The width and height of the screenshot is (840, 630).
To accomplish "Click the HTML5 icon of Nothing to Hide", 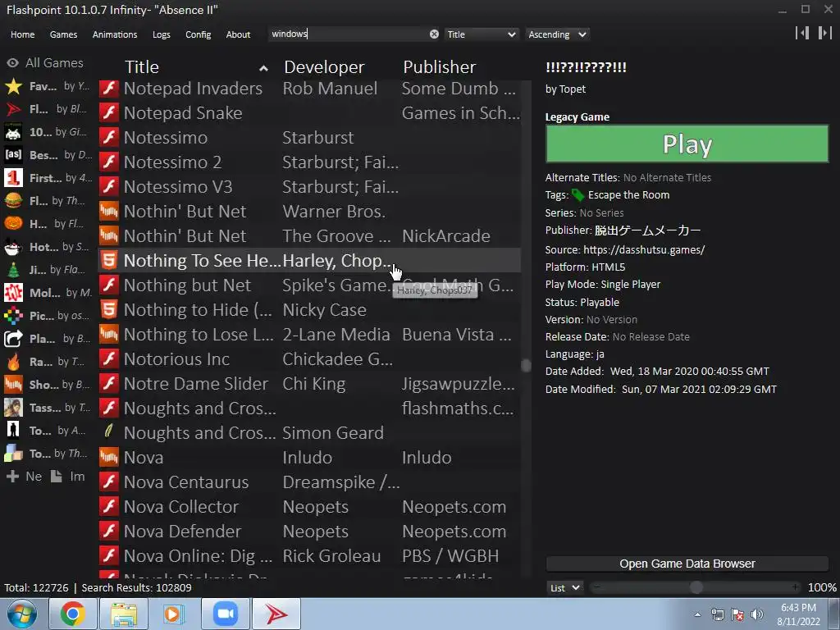I will point(109,309).
